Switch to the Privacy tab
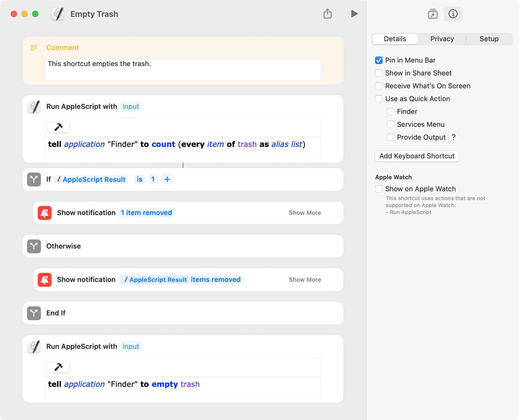The height and width of the screenshot is (420, 519). tap(442, 39)
